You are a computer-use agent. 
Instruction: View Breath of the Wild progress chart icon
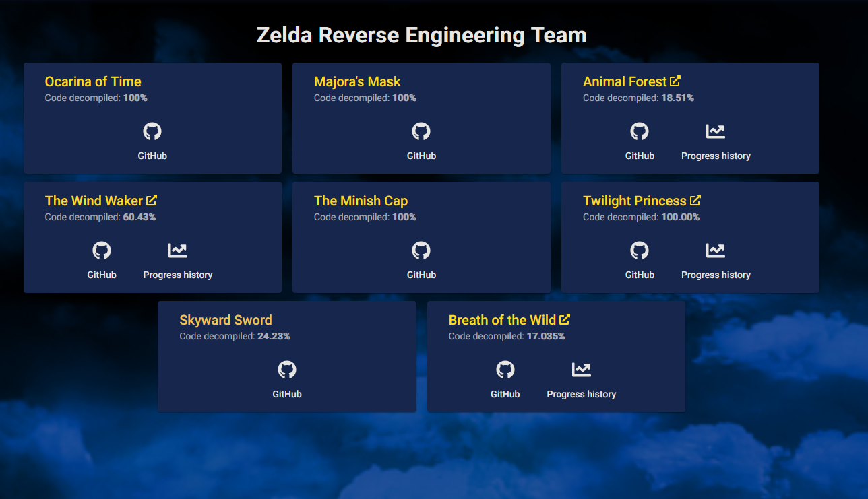582,370
